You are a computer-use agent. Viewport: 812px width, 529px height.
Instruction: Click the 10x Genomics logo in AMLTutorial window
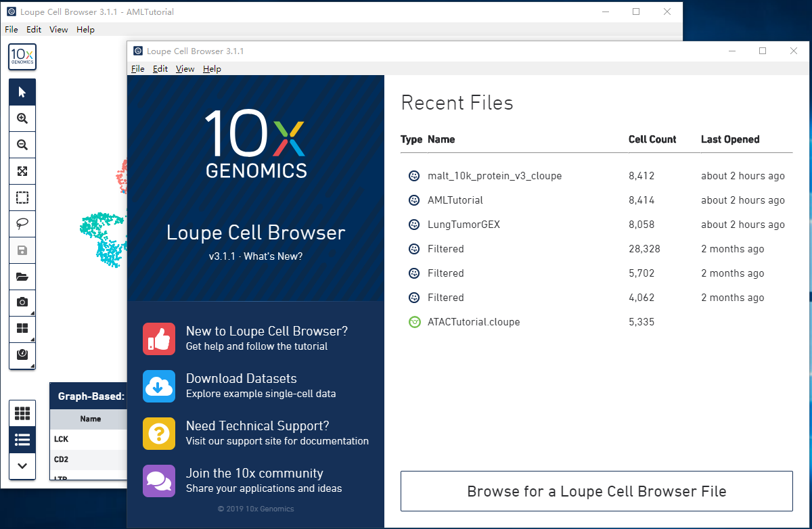pos(22,57)
